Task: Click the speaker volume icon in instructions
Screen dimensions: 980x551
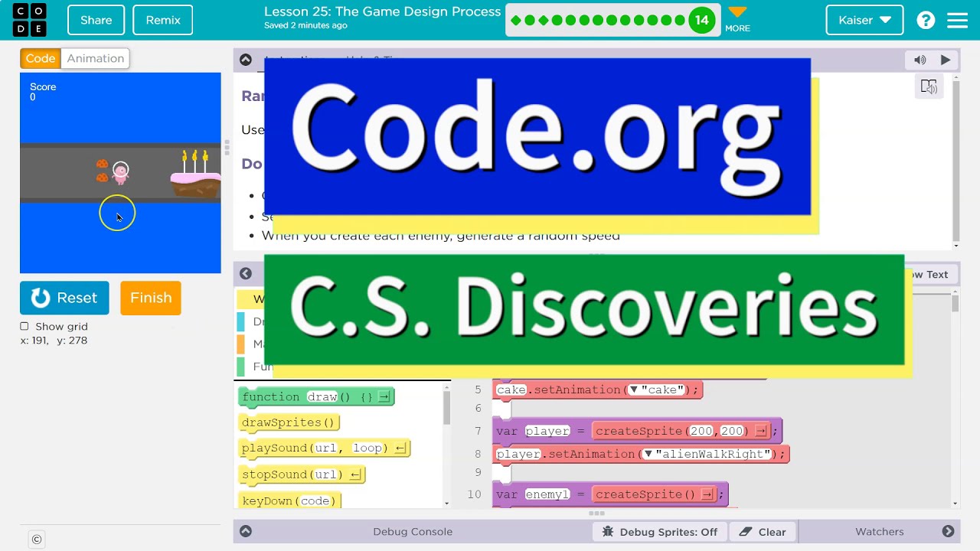Action: tap(920, 60)
